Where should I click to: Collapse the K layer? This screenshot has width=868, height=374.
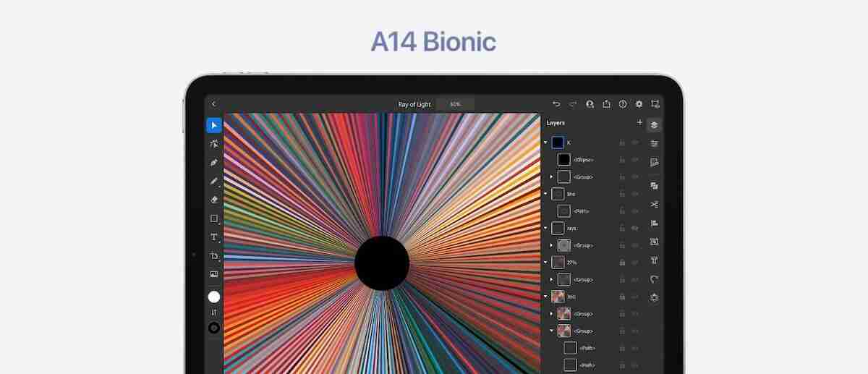[x=545, y=143]
